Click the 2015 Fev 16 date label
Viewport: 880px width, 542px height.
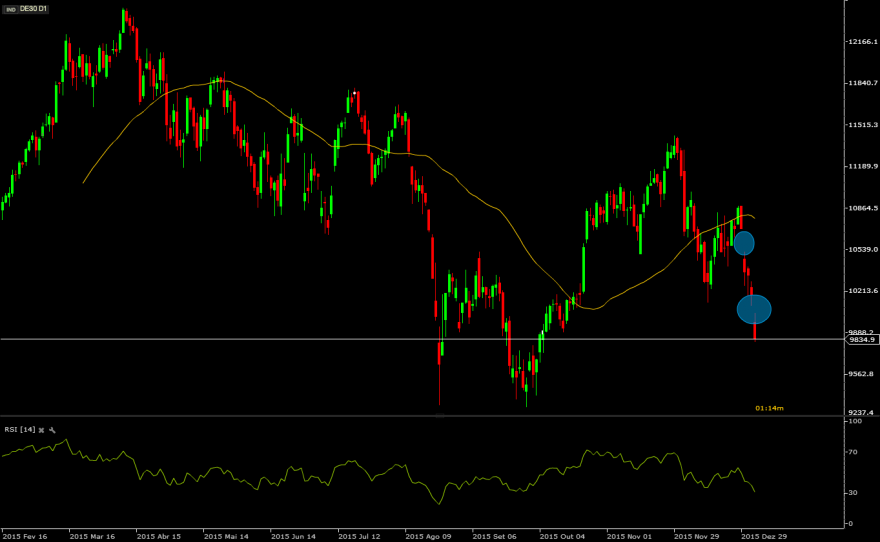(x=25, y=536)
